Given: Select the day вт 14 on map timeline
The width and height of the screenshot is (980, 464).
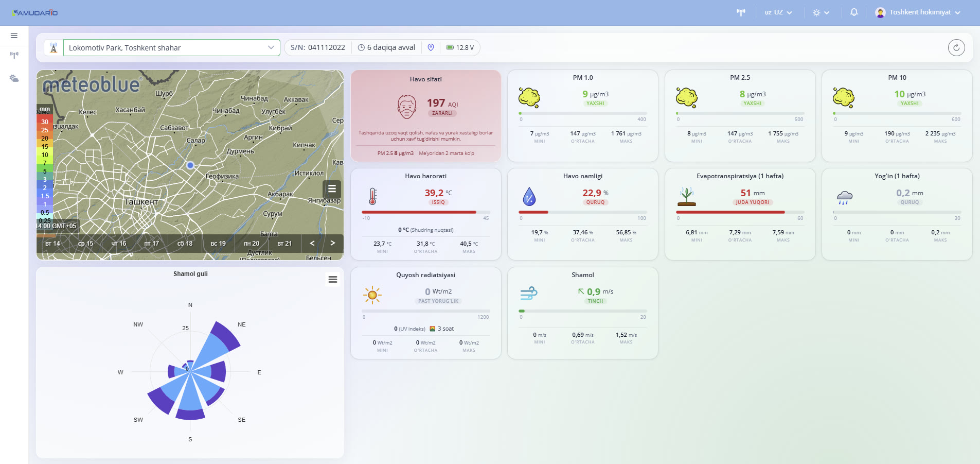Looking at the screenshot, I should 53,244.
